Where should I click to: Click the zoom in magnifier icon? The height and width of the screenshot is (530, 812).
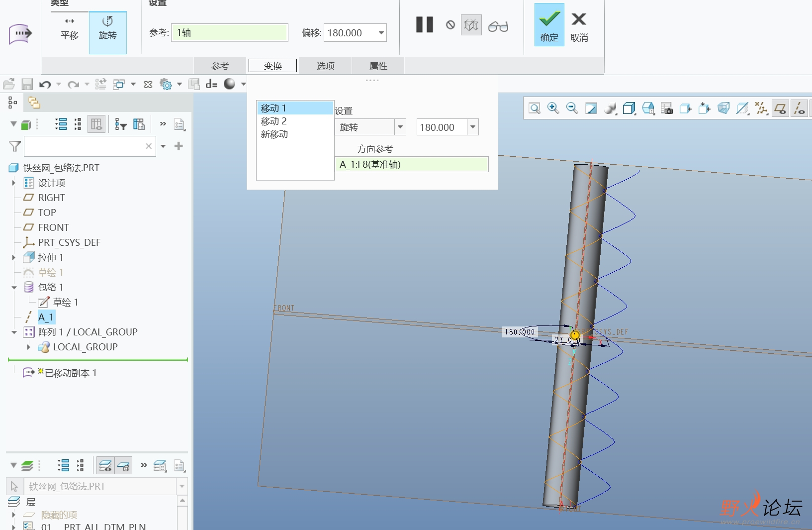coord(553,108)
